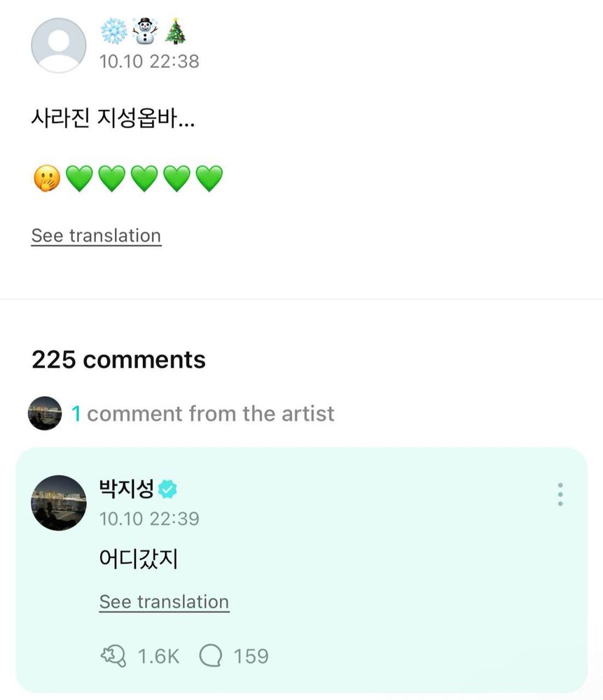
Task: Open the three-dot menu on artist comment
Action: coord(560,494)
